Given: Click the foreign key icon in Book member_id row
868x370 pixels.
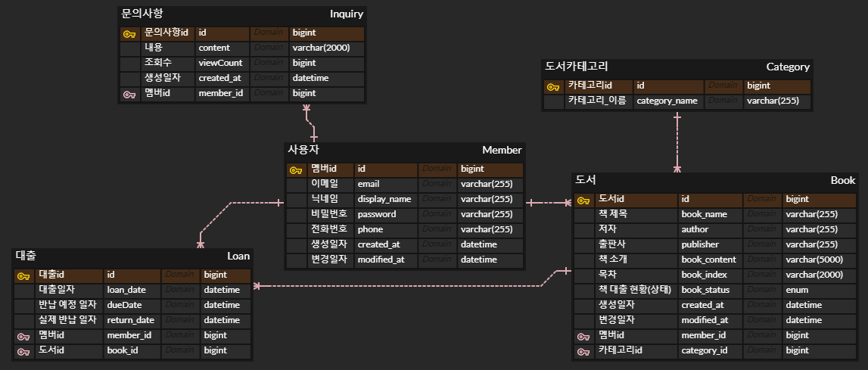Looking at the screenshot, I should 583,336.
